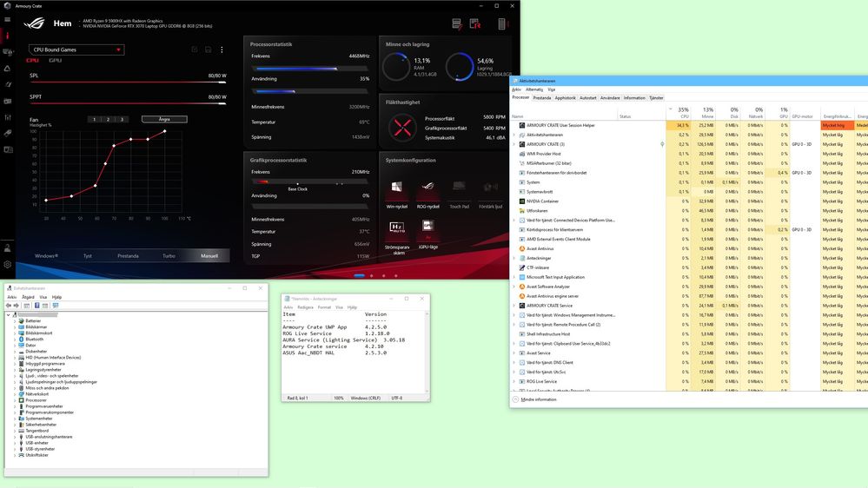
Task: Collapse Task Manager with Mindre information
Action: tap(534, 399)
